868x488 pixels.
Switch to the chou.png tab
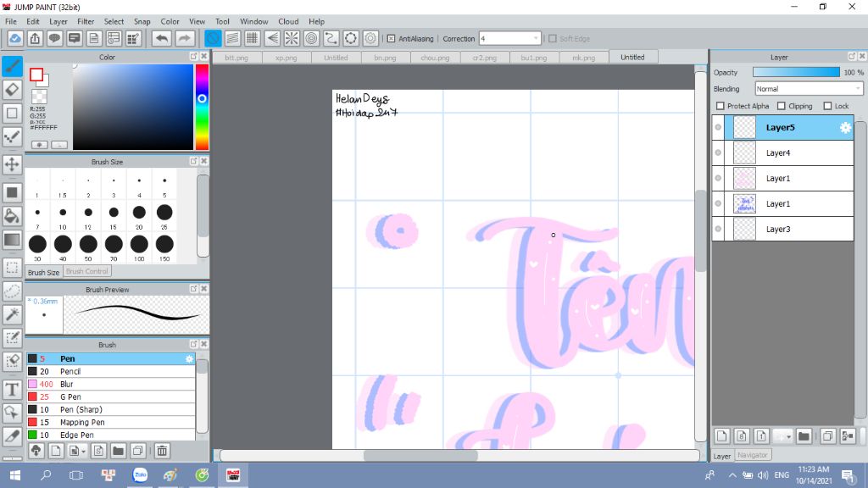point(435,58)
